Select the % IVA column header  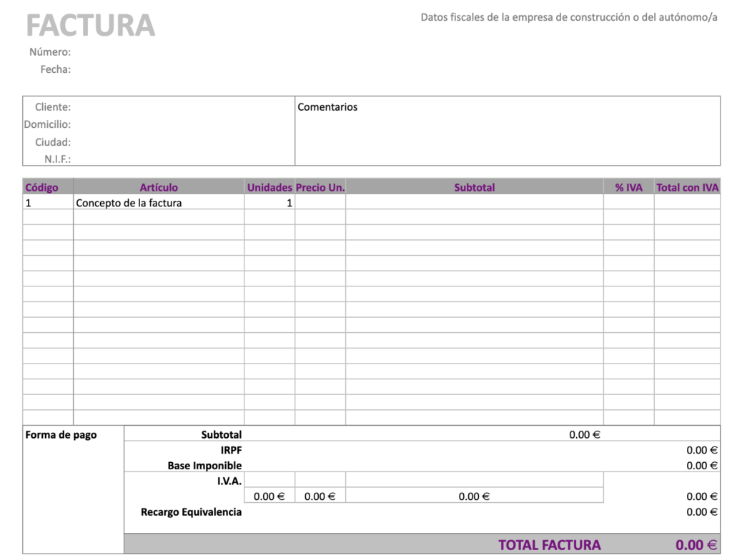coord(628,186)
